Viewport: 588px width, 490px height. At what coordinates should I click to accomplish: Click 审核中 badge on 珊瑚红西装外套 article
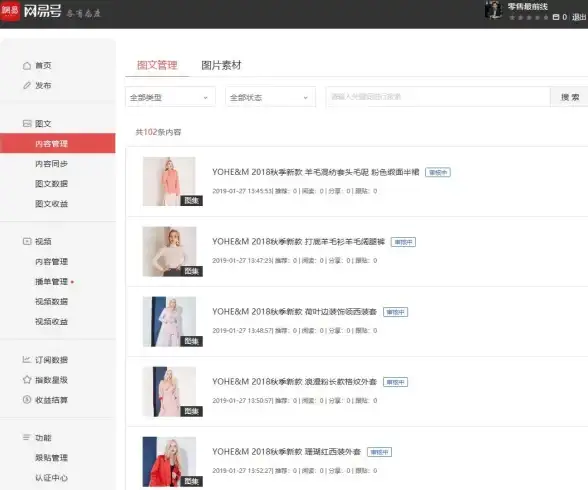[x=379, y=452]
